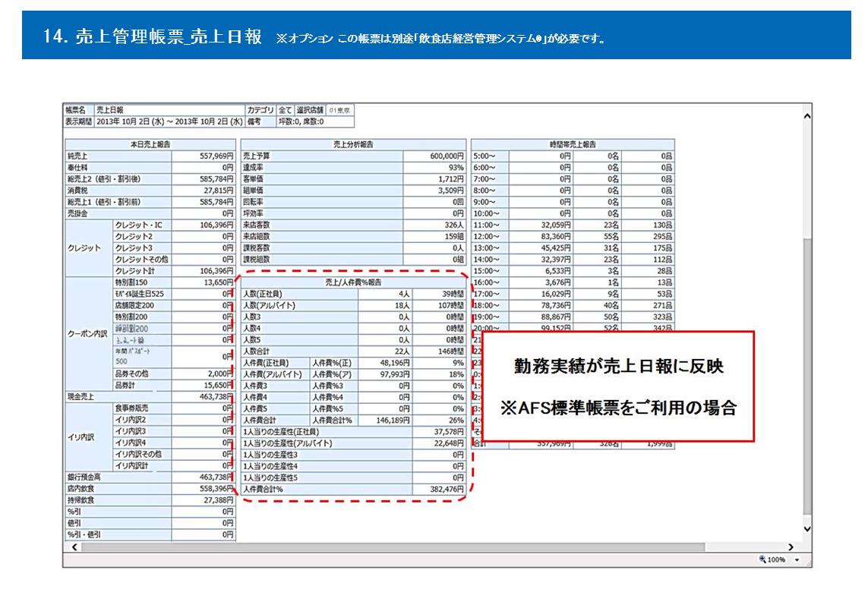Select the 人数(正社員) row label

(x=299, y=295)
